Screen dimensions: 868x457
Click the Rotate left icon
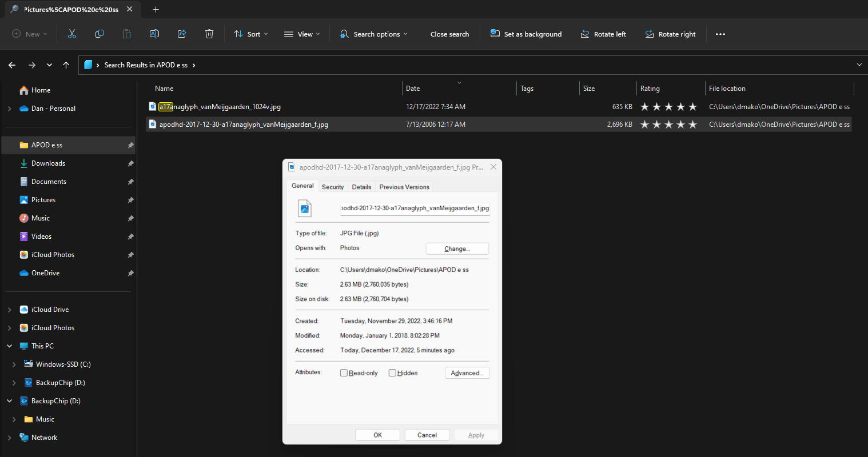603,34
